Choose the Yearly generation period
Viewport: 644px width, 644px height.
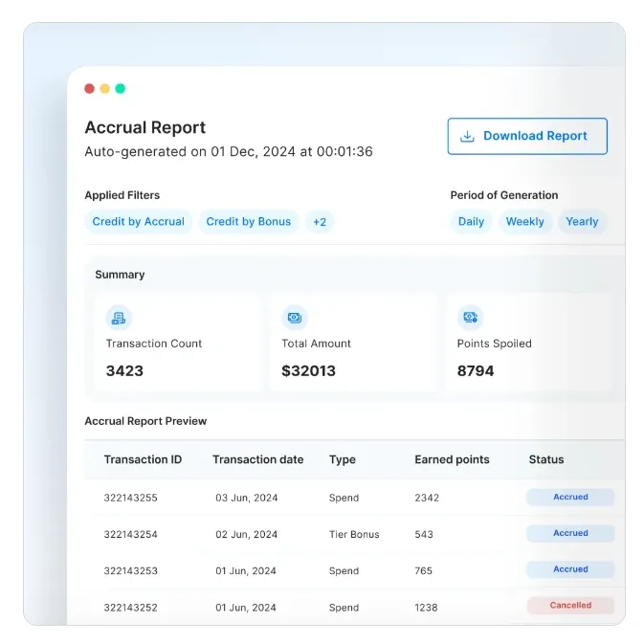582,222
